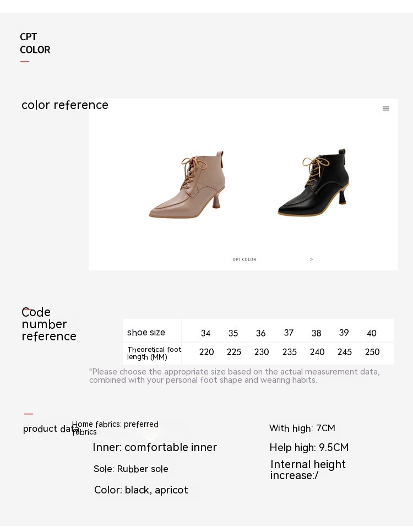This screenshot has height=532, width=413.
Task: Select shoe size 39 cell
Action: 344,333
